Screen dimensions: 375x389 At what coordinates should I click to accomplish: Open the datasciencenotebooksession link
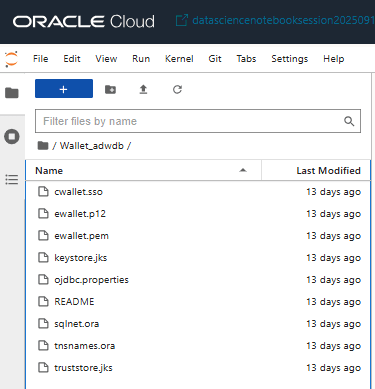pyautogui.click(x=283, y=20)
